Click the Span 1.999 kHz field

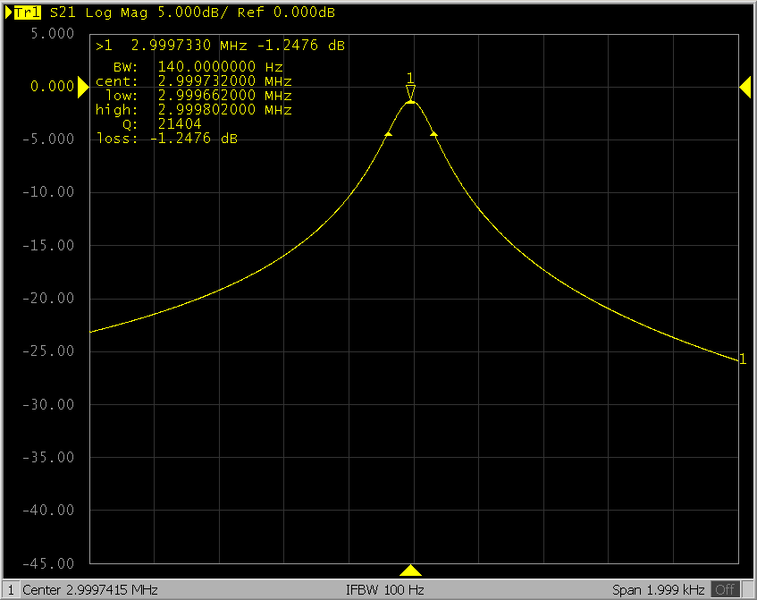click(658, 590)
